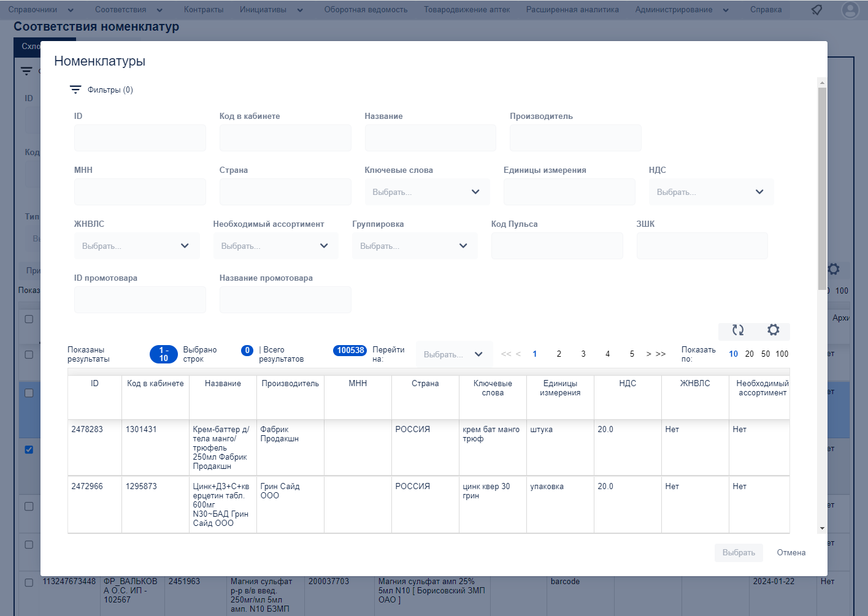Click the Код в кабинете input field
Image resolution: width=868 pixels, height=616 pixels.
pyautogui.click(x=285, y=138)
